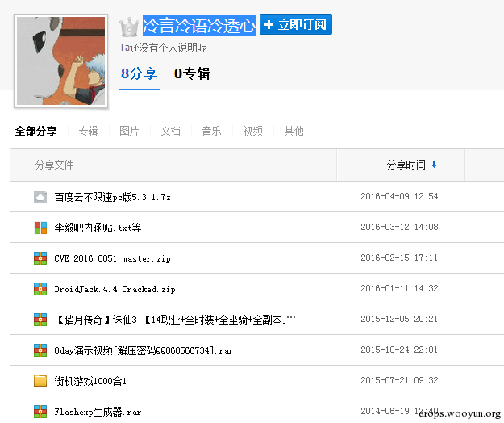Open 百度云不限速pc版5.3.1.7z file
The image size is (504, 423).
[x=113, y=197]
